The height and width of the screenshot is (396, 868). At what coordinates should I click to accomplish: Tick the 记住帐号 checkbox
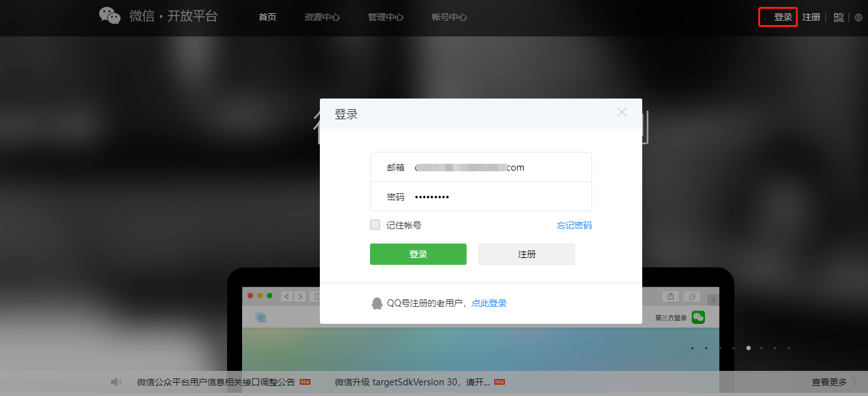(375, 225)
